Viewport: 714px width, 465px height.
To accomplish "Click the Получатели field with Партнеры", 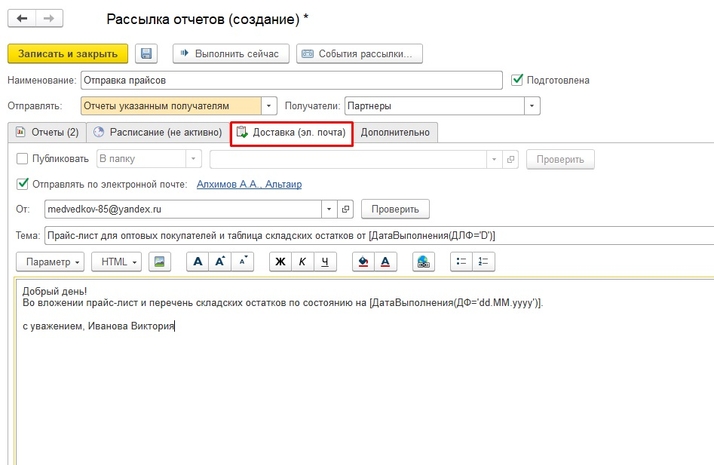I will (x=434, y=106).
